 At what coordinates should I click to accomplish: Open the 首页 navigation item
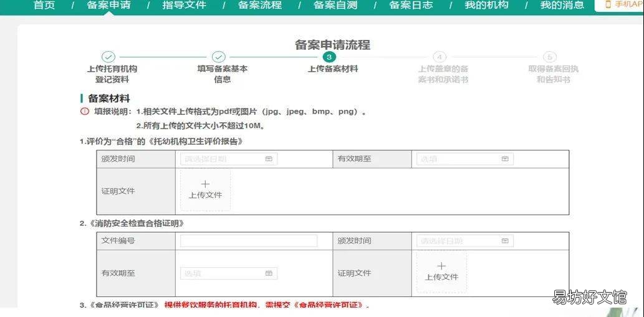(44, 6)
